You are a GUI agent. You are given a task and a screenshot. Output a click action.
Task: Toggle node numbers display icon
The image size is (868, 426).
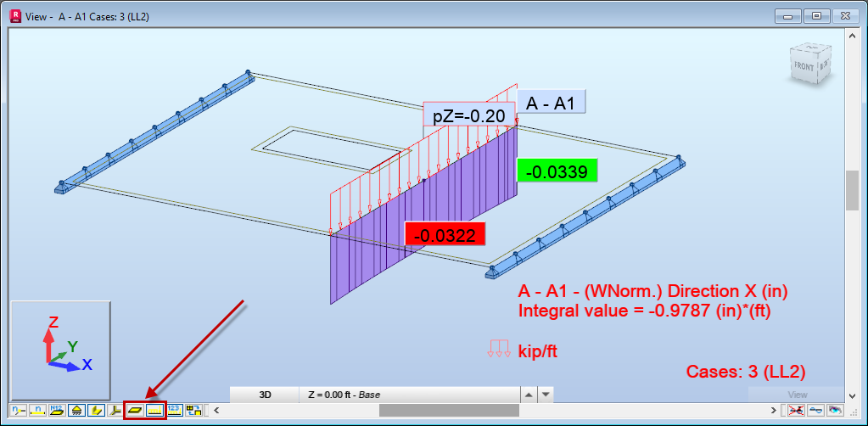coord(18,411)
